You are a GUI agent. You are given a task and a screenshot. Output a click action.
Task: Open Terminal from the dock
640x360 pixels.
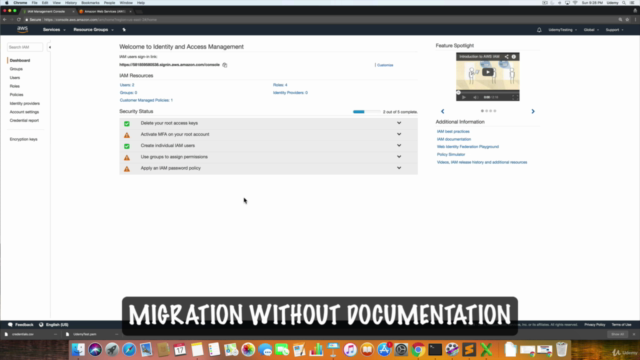pyautogui.click(x=435, y=350)
